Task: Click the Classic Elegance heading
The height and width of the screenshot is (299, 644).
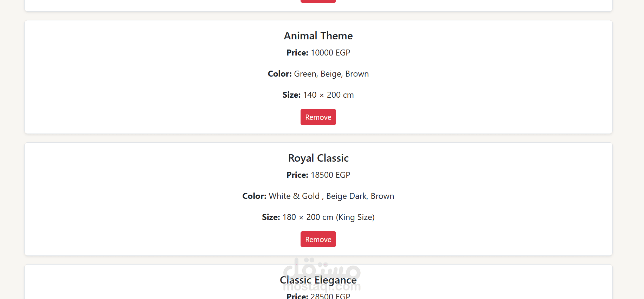Action: coord(318,280)
